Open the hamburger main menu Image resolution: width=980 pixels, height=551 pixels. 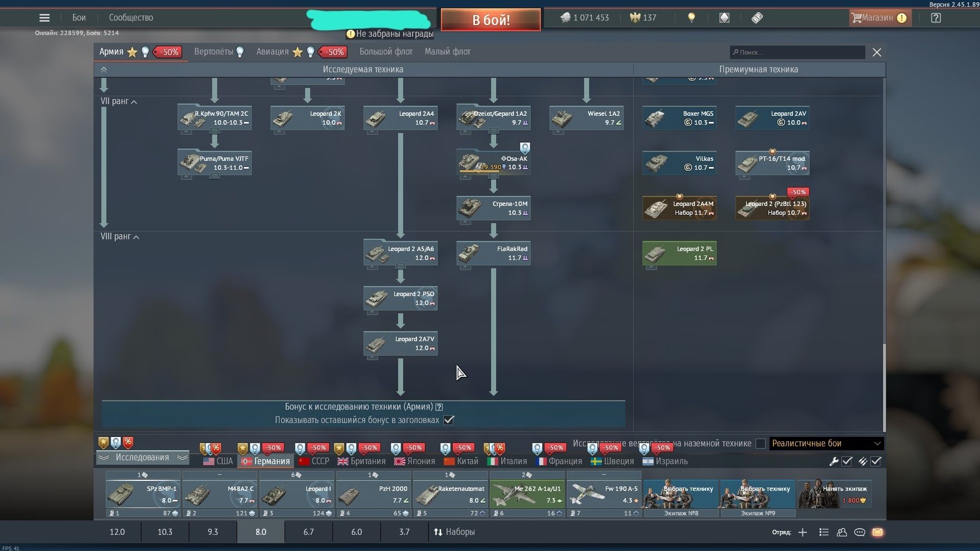coord(45,18)
